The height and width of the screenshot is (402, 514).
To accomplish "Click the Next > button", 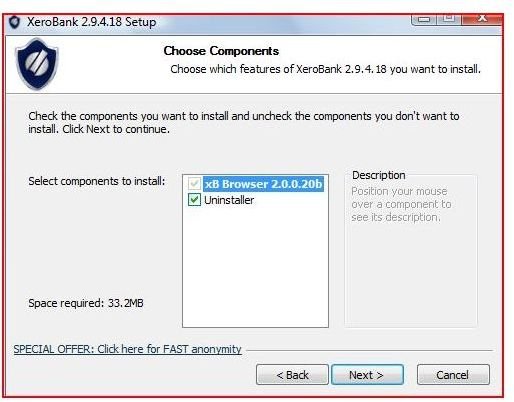I will (367, 375).
